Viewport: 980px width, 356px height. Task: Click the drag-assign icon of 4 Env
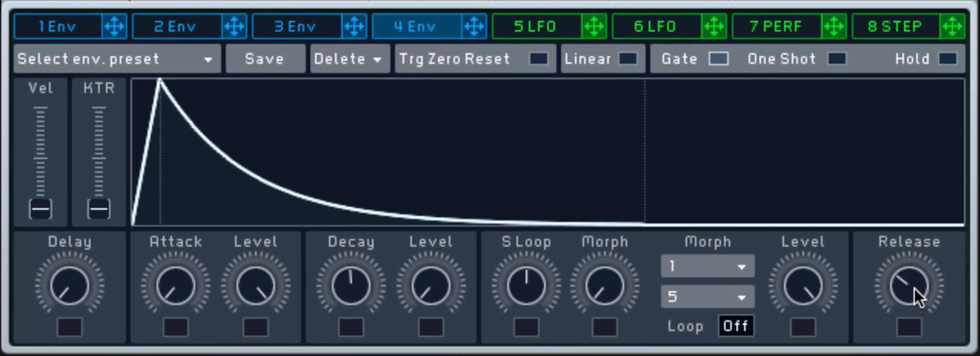pos(474,27)
